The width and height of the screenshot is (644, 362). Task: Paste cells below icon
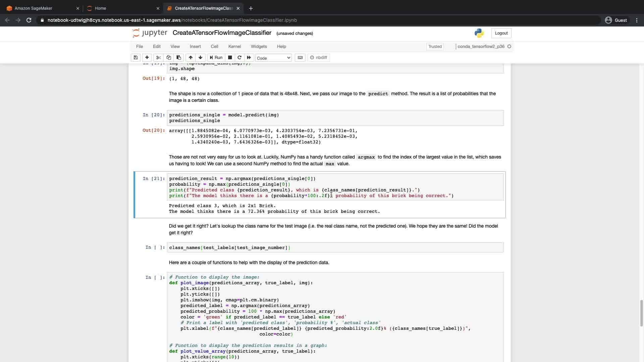pos(179,58)
